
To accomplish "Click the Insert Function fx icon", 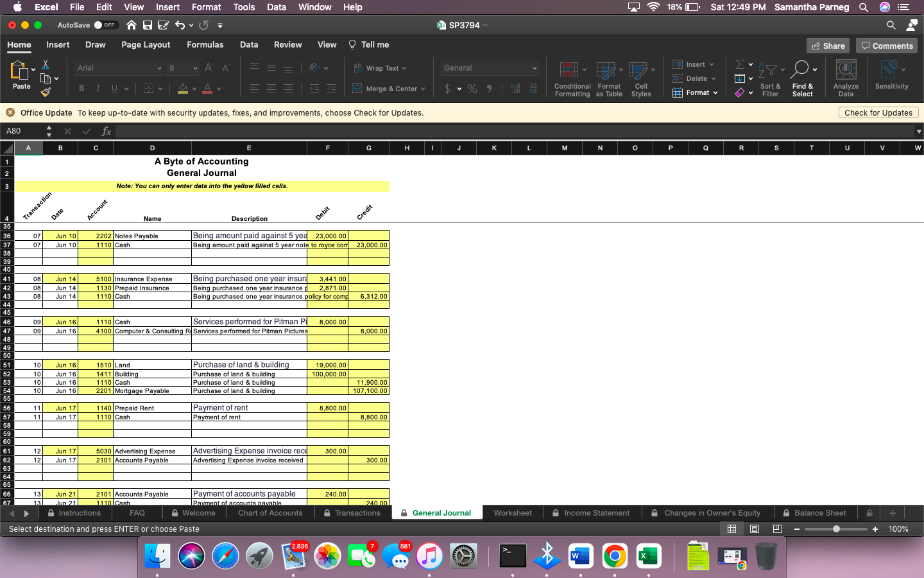I will (x=107, y=131).
